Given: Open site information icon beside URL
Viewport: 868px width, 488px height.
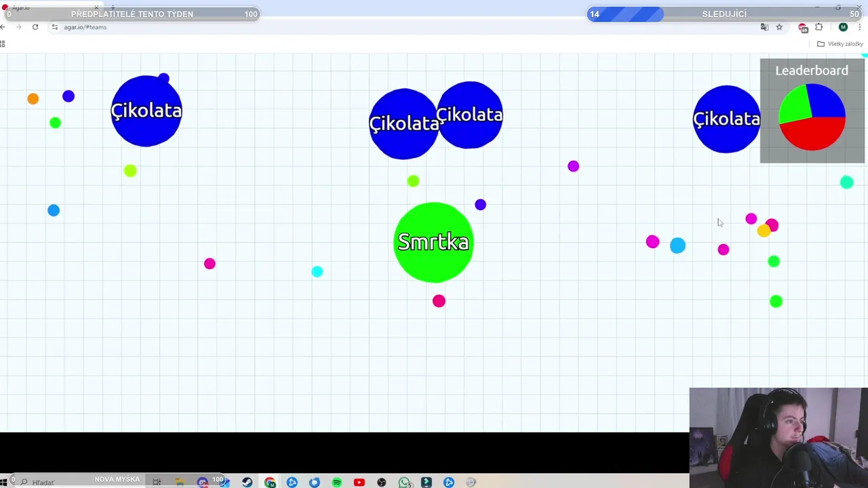Looking at the screenshot, I should click(x=55, y=27).
